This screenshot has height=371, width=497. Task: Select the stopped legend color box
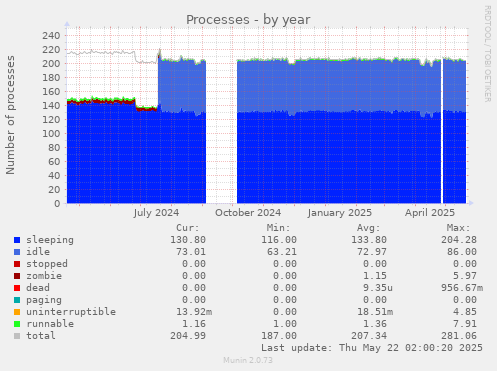tap(17, 264)
